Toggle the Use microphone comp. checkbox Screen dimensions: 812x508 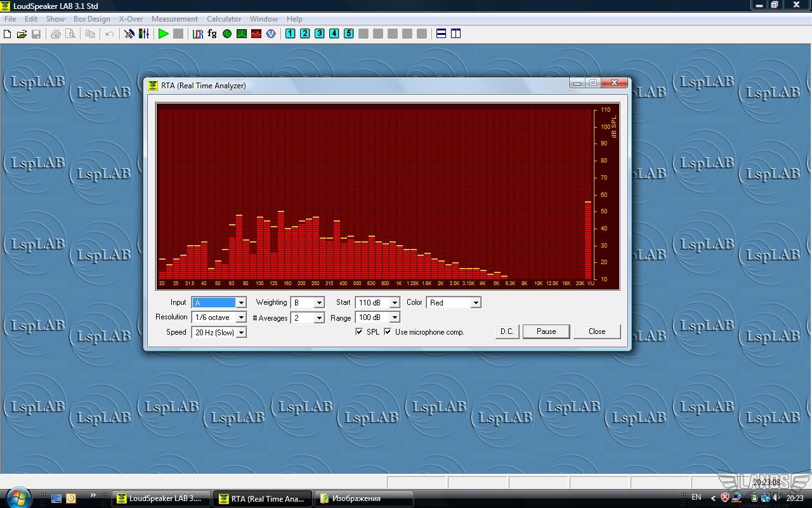[388, 331]
